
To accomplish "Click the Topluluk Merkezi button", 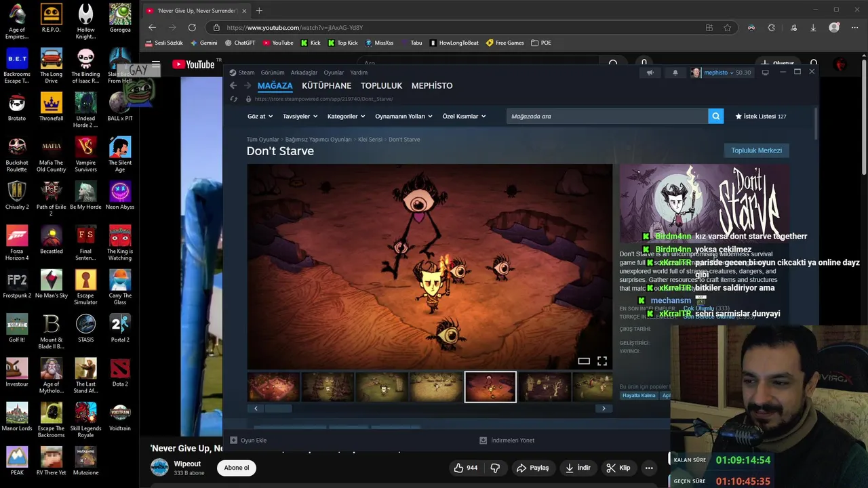I will tap(756, 150).
